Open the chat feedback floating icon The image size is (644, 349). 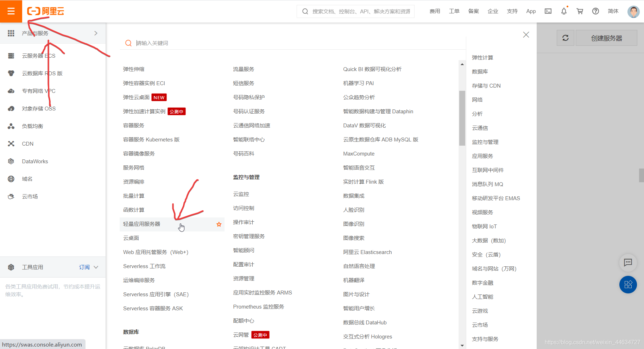click(628, 262)
